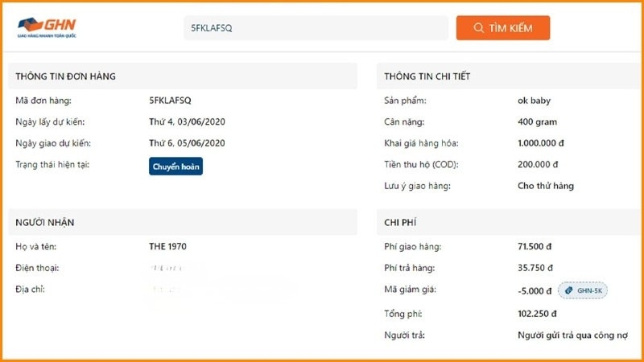Click the THÔNG TIN ĐƠN HÀNG header

(65, 76)
